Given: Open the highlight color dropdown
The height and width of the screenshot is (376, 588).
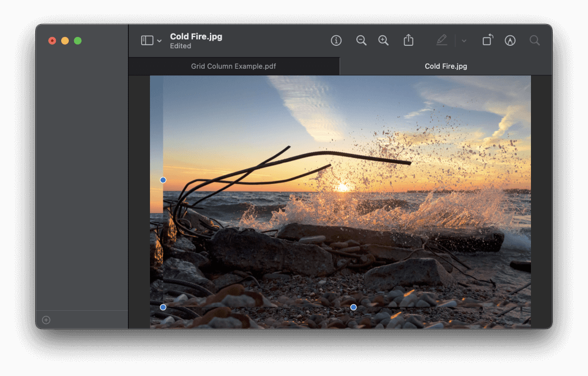Looking at the screenshot, I should (463, 40).
